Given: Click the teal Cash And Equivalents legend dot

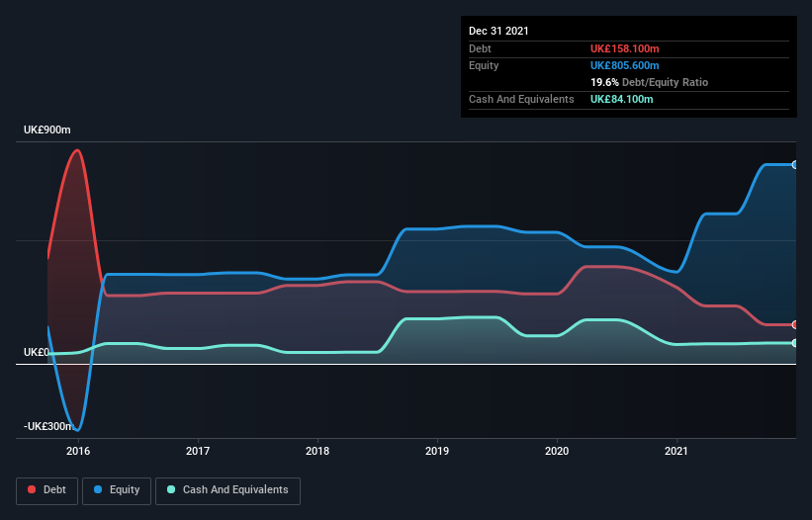Looking at the screenshot, I should pyautogui.click(x=171, y=489).
